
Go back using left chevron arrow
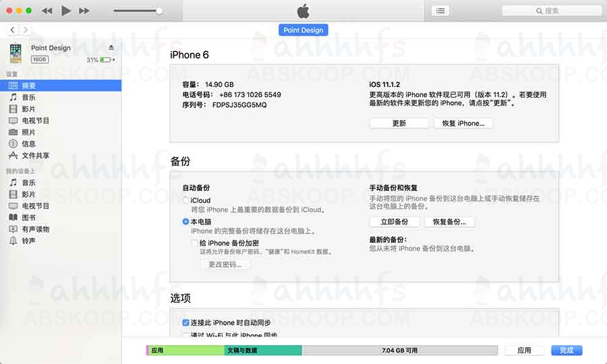12,30
